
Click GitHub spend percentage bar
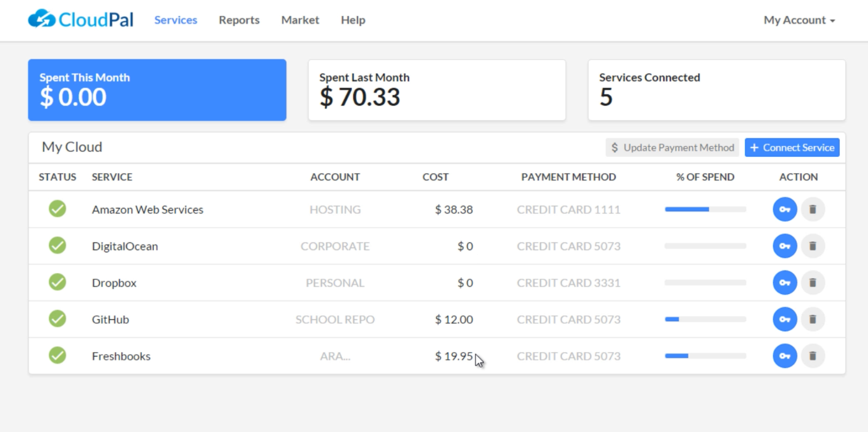[705, 319]
